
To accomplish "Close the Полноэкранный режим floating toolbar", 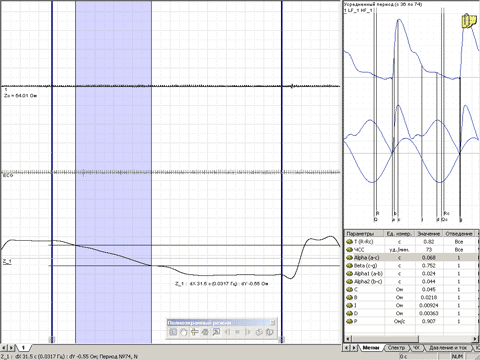I will 272,322.
